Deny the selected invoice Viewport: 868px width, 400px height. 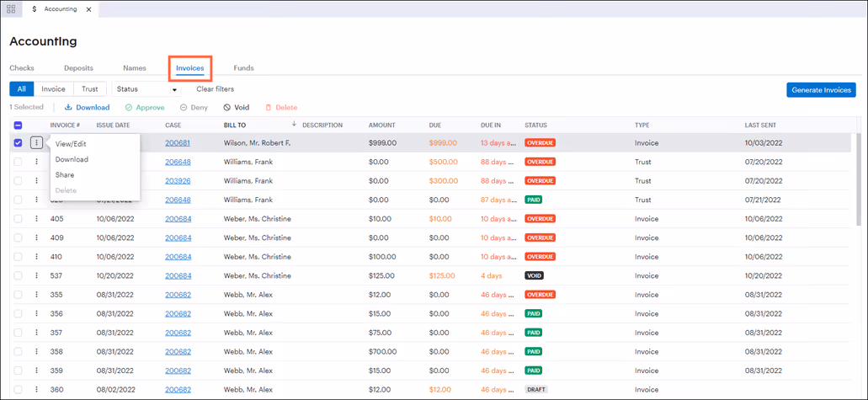click(x=194, y=108)
